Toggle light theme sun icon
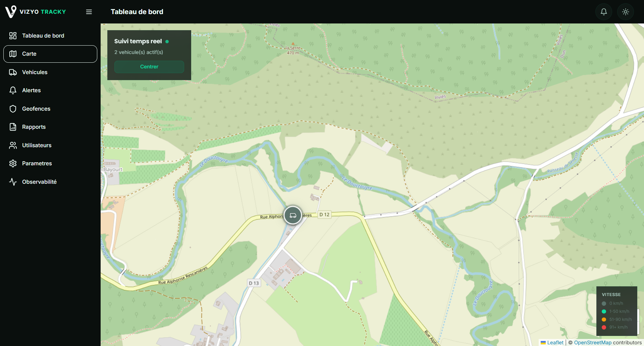Viewport: 644px width, 346px height. [x=626, y=12]
